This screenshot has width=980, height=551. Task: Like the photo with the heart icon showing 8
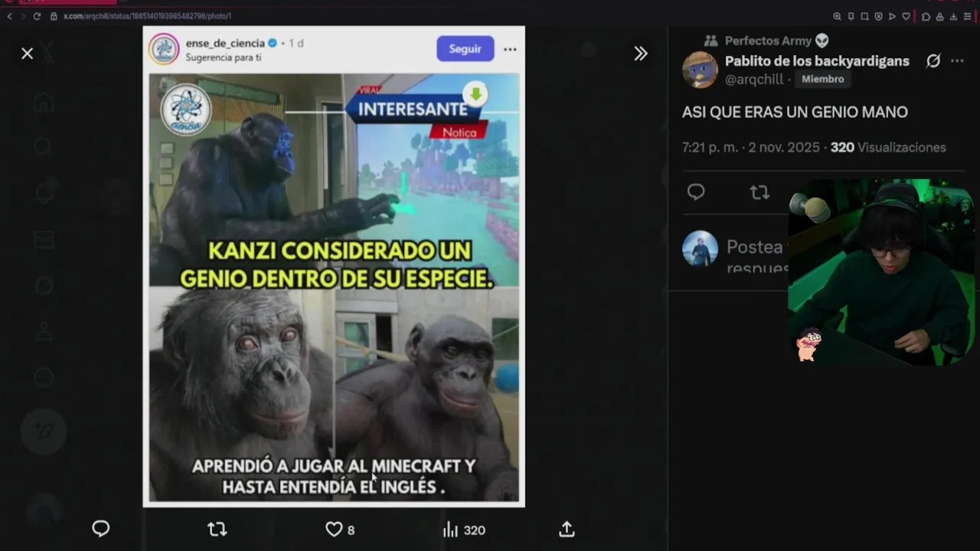pos(340,530)
